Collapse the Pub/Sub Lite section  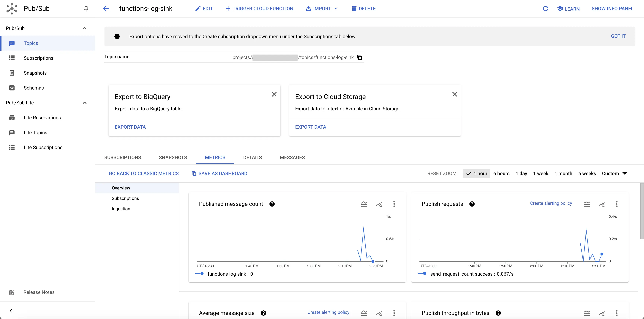click(x=84, y=103)
